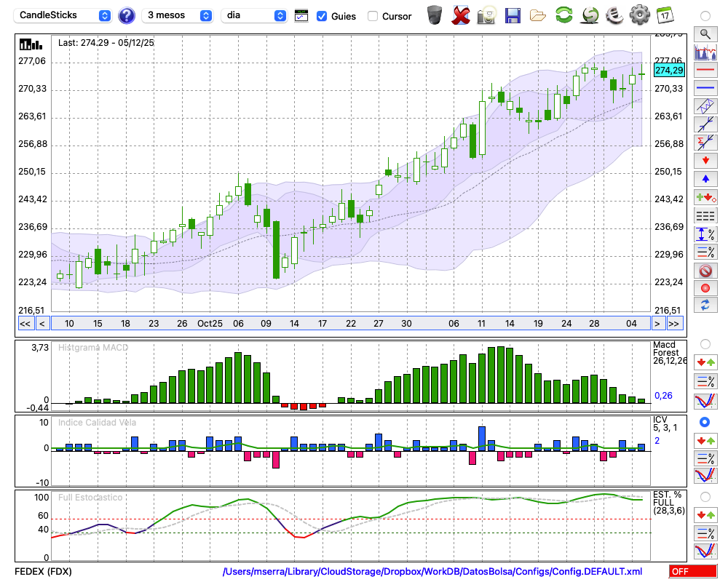Uncheck the Guies checkbox

click(321, 16)
